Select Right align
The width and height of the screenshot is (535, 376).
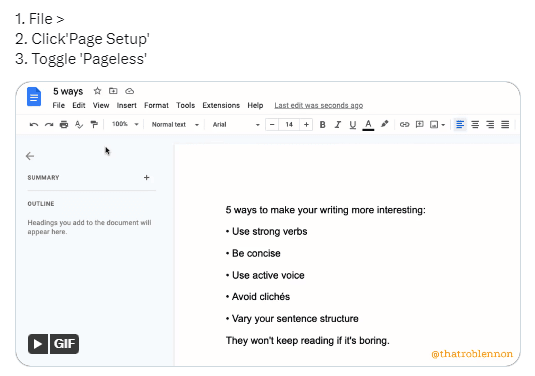(x=490, y=125)
